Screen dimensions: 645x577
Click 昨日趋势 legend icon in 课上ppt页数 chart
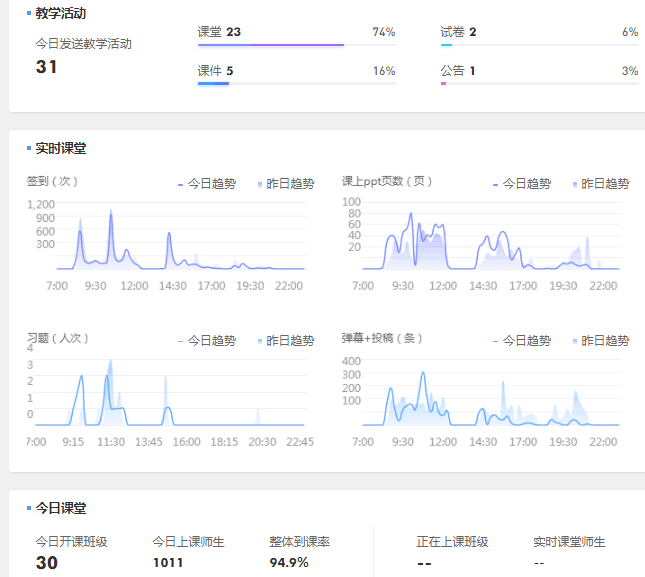(575, 184)
